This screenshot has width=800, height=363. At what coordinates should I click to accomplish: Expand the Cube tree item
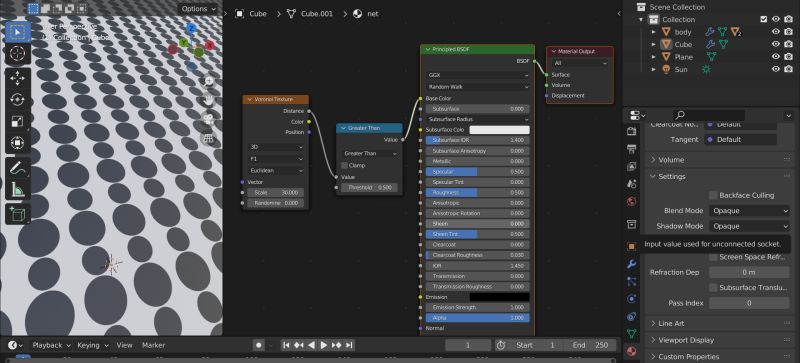(x=654, y=44)
